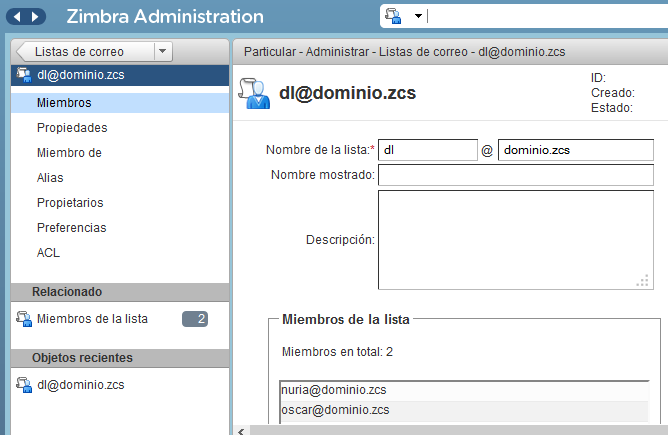Screen dimensions: 668x435
Task: Grab the Descripción textarea resize handle
Action: [643, 281]
